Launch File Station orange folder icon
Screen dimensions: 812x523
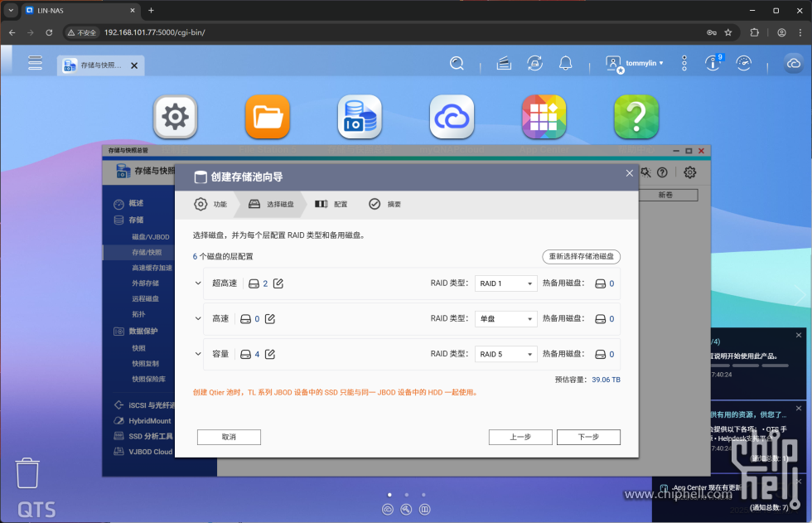pos(267,117)
